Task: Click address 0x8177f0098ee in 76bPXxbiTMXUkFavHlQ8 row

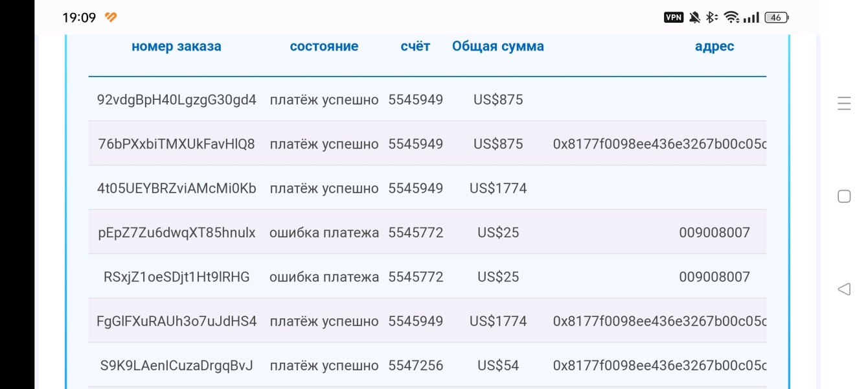Action: coord(659,144)
